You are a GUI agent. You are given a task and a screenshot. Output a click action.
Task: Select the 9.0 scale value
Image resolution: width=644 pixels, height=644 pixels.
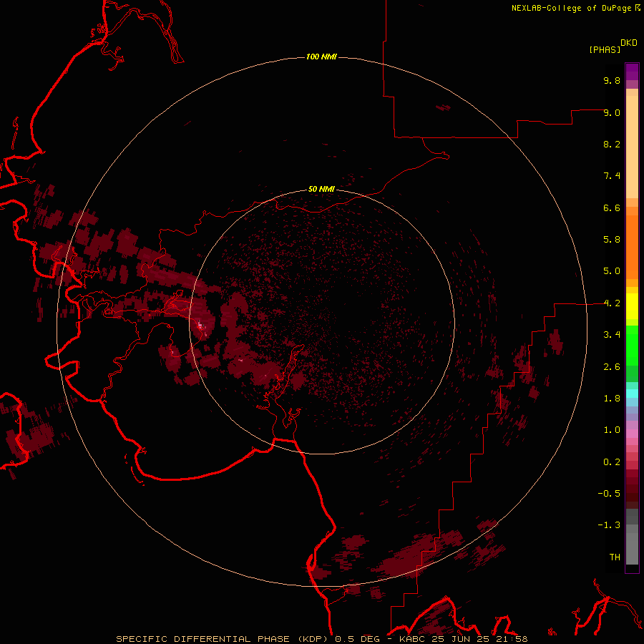click(x=612, y=112)
